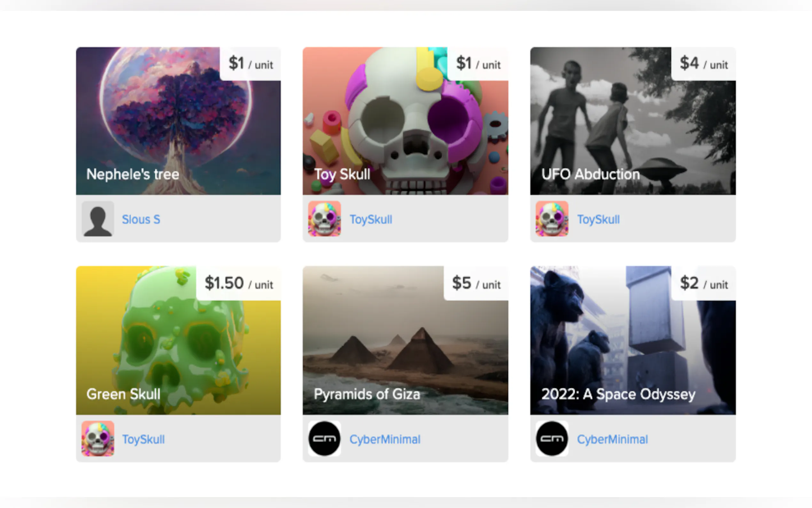Click ToySkull avatar under UFO Abduction card
The height and width of the screenshot is (508, 812).
point(552,219)
